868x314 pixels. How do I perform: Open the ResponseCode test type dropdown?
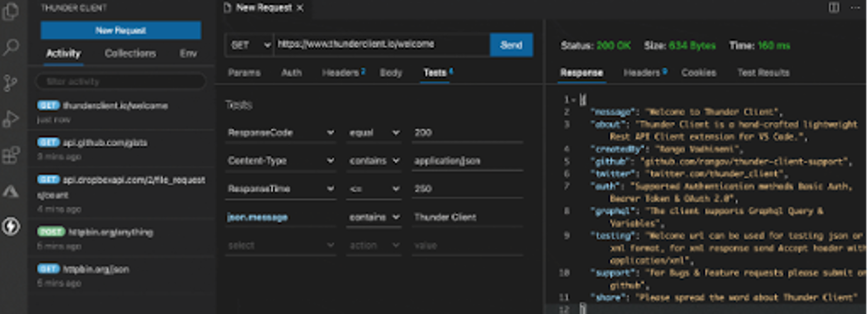[x=280, y=133]
